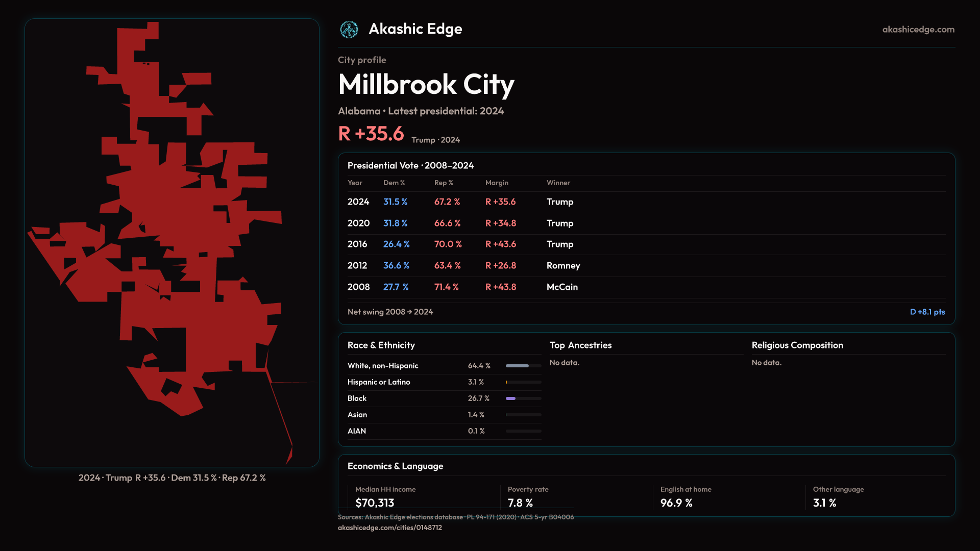Select the 2020 row margin R +34.8
Screen dimensions: 980x551
pyautogui.click(x=500, y=223)
